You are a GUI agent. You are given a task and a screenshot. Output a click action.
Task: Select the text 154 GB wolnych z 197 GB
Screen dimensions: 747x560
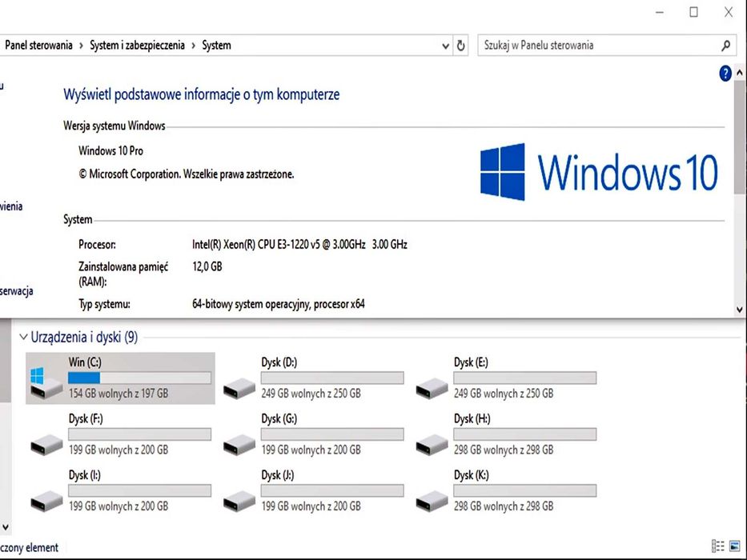[x=118, y=394]
